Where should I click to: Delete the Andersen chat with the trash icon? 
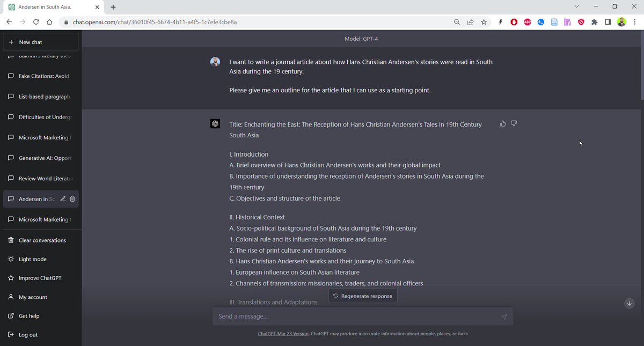click(72, 199)
